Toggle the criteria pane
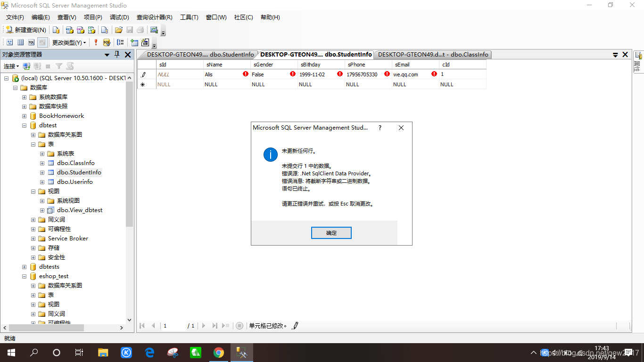This screenshot has width=644, height=362. coord(20,42)
